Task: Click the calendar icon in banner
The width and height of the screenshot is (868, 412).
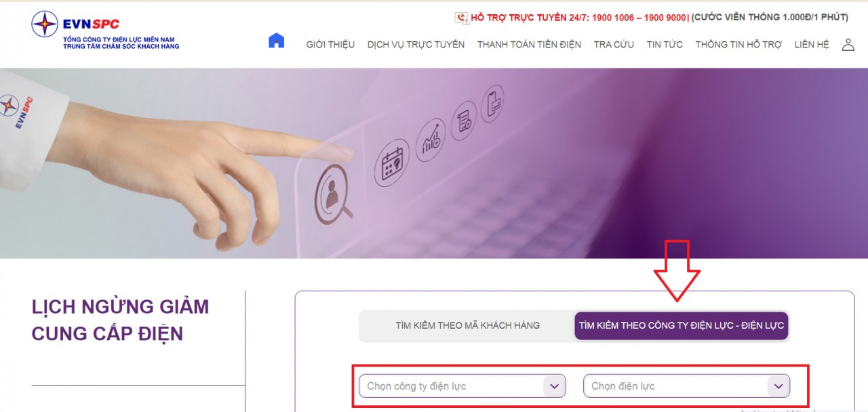Action: (393, 163)
